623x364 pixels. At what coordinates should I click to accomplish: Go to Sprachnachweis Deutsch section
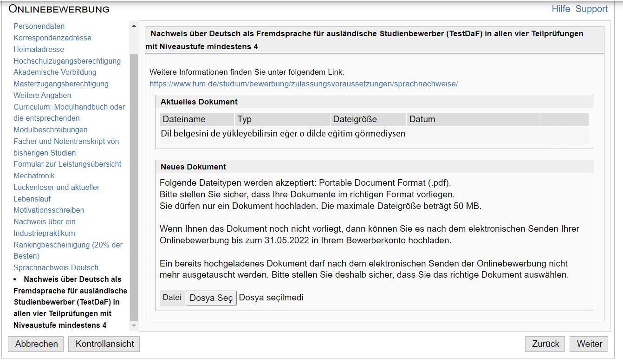click(x=56, y=268)
